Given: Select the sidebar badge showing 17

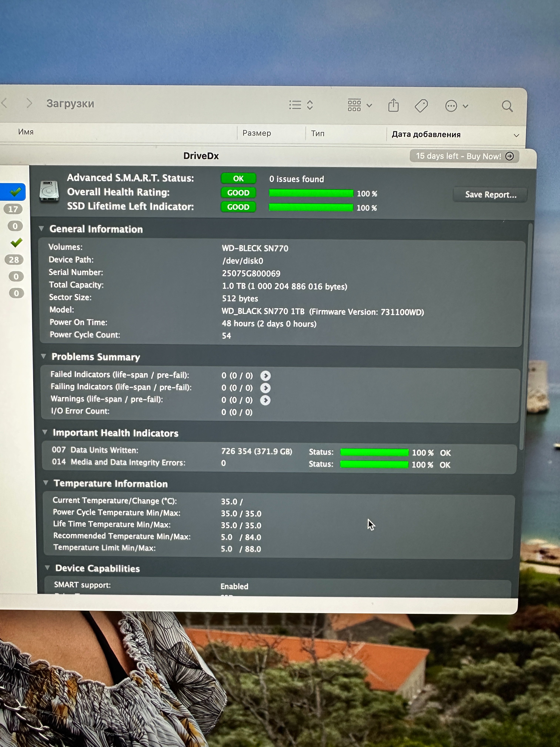Looking at the screenshot, I should 13,209.
